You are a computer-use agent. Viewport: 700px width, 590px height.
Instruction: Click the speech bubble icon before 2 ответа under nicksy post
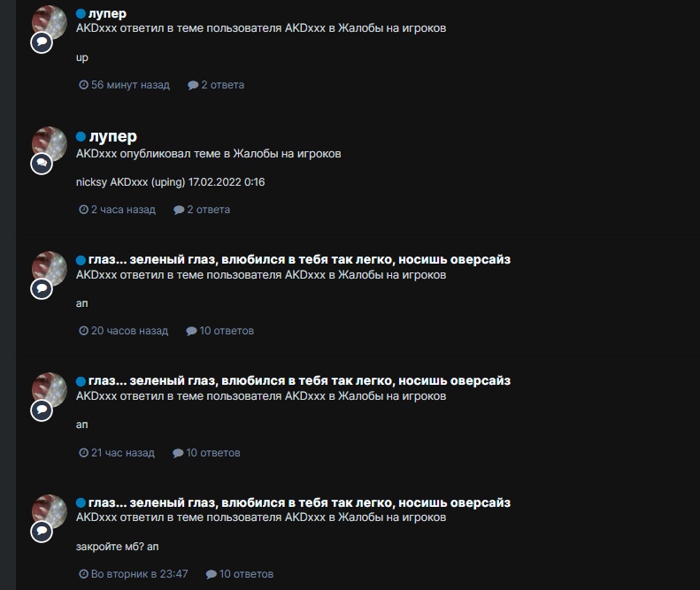[x=179, y=210]
